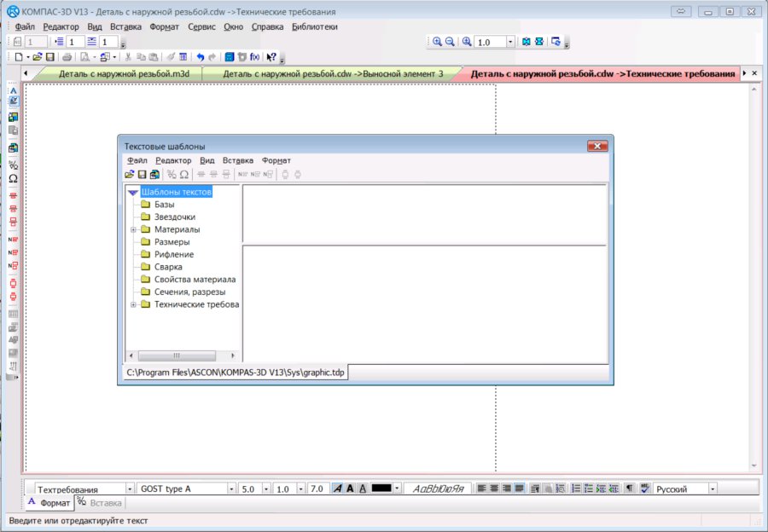Click the Базы folder icon
Screen dimensions: 768x532
(145, 204)
